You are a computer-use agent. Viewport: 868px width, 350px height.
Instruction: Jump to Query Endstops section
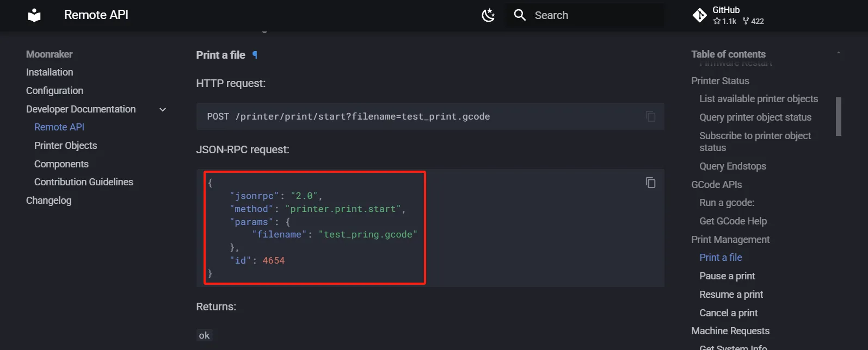pyautogui.click(x=732, y=166)
